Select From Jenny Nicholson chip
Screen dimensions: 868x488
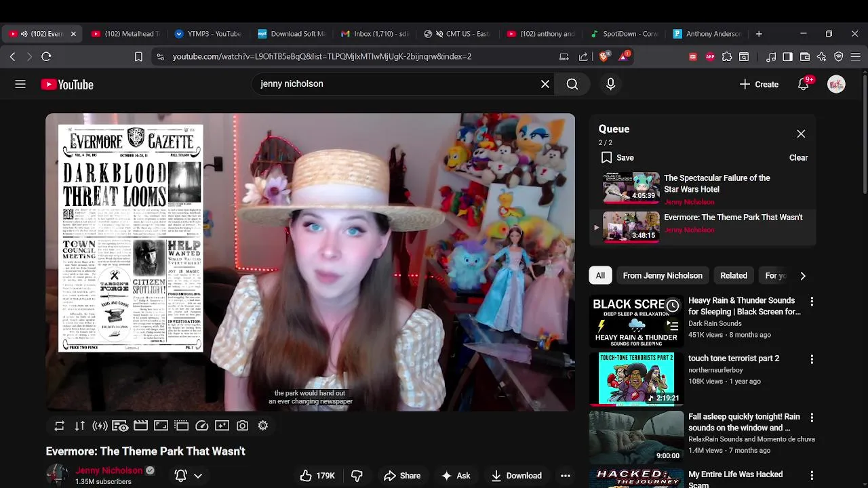pyautogui.click(x=663, y=276)
